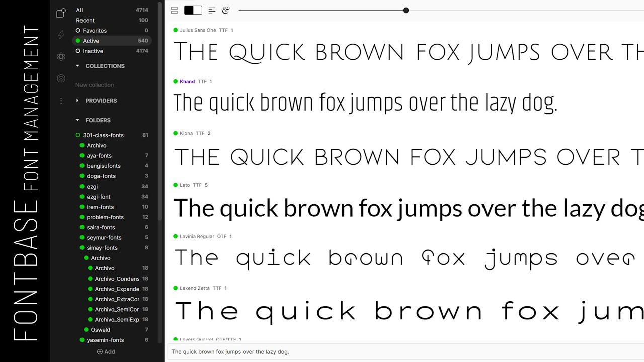Show All fonts category

pos(112,10)
